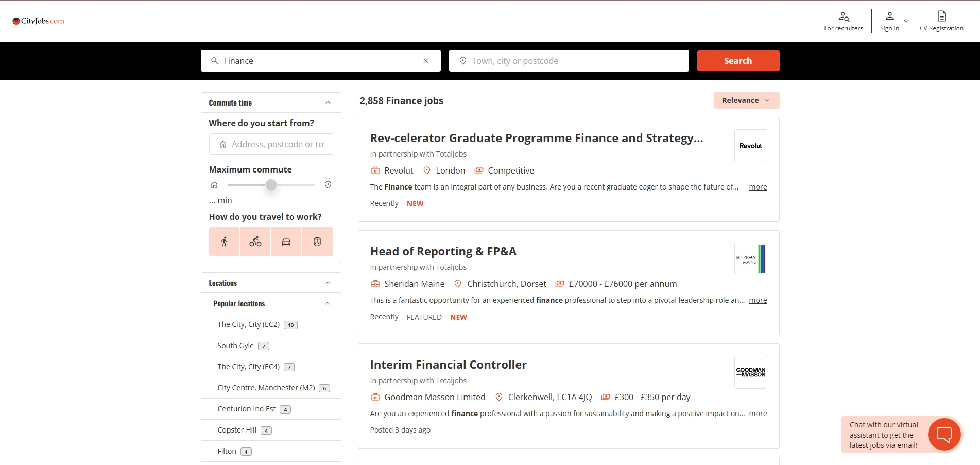Click the Sign in person icon
980x465 pixels.
[x=889, y=16]
